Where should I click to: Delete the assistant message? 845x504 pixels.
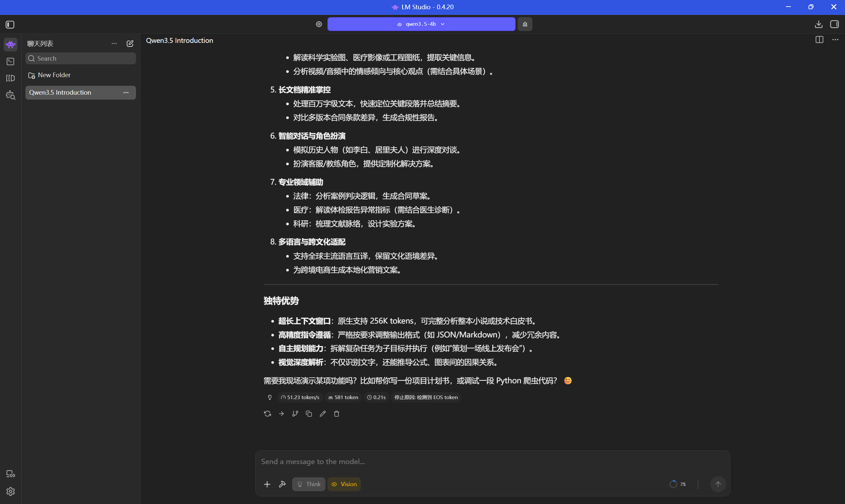336,414
